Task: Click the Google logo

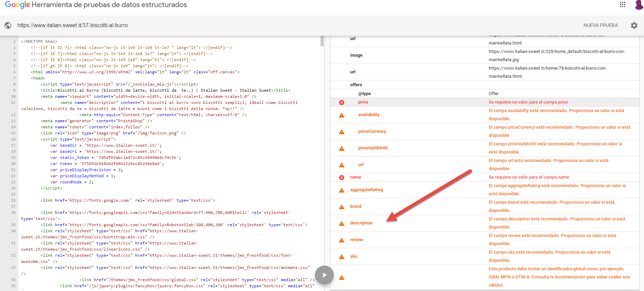Action: pos(17,5)
